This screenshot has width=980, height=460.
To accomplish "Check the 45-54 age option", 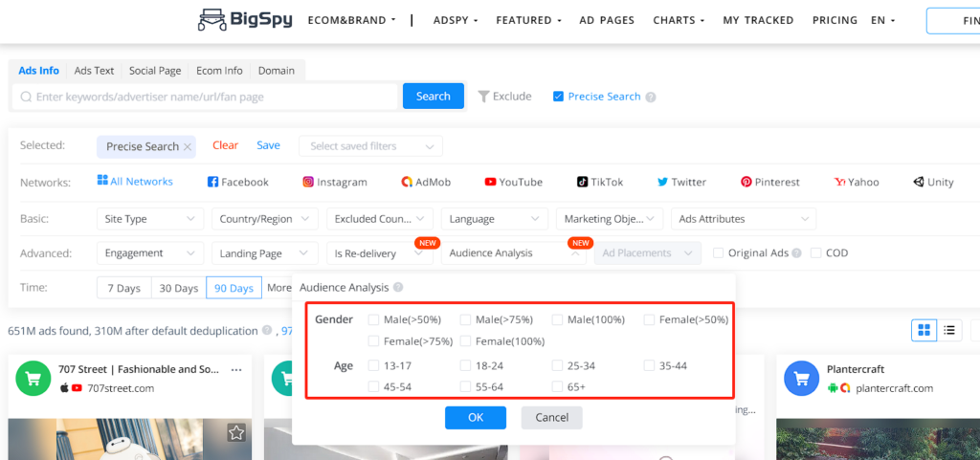I will 374,386.
